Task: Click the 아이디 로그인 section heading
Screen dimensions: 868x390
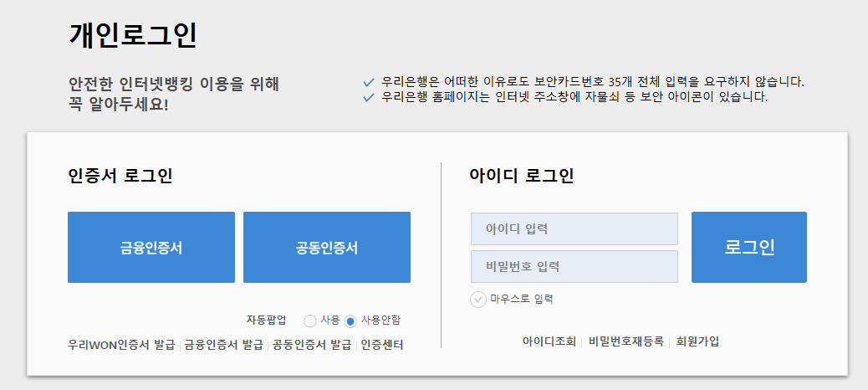Action: coord(522,176)
